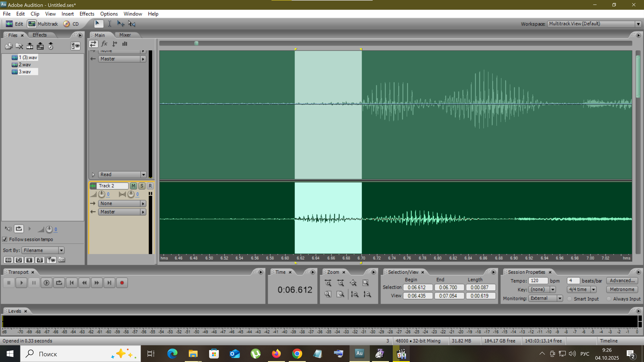Viewport: 644px width, 362px height.
Task: Switch to the Mixer tab
Action: (125, 35)
